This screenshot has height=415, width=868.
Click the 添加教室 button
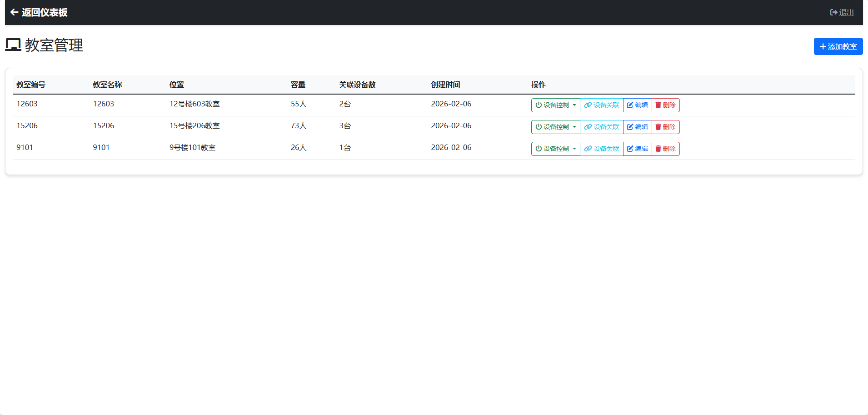tap(838, 46)
